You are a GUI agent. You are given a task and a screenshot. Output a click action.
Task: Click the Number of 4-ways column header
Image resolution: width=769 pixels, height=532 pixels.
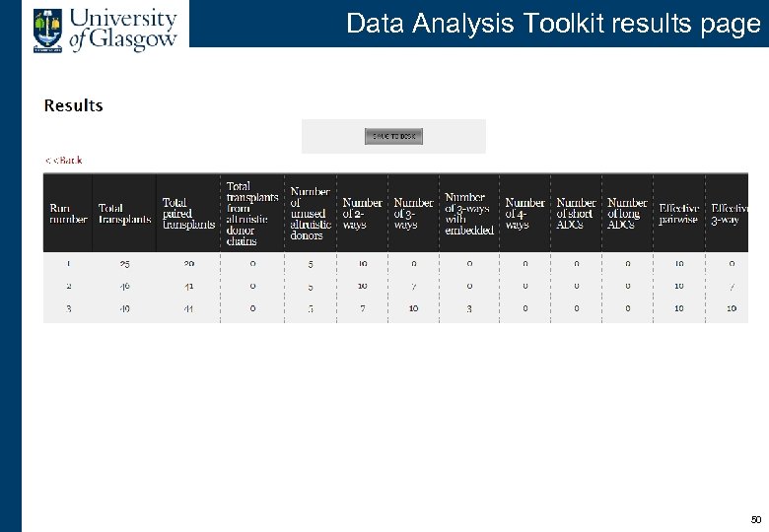524,214
